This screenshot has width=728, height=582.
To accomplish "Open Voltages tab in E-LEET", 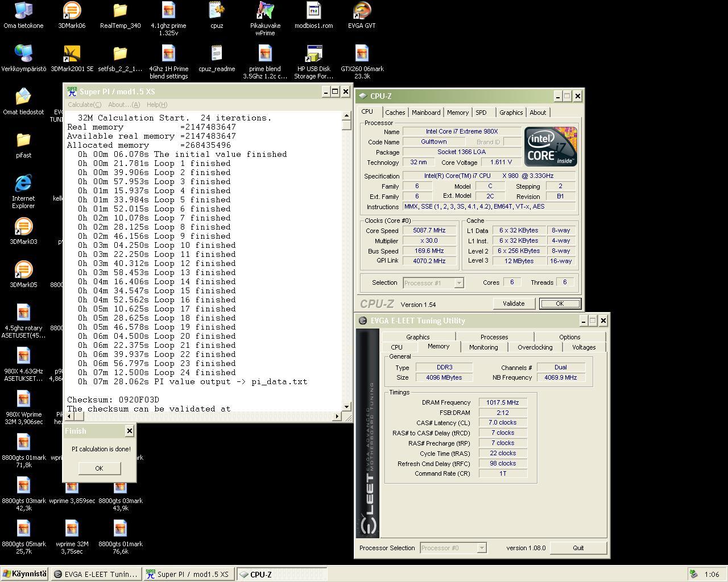I will click(x=584, y=347).
